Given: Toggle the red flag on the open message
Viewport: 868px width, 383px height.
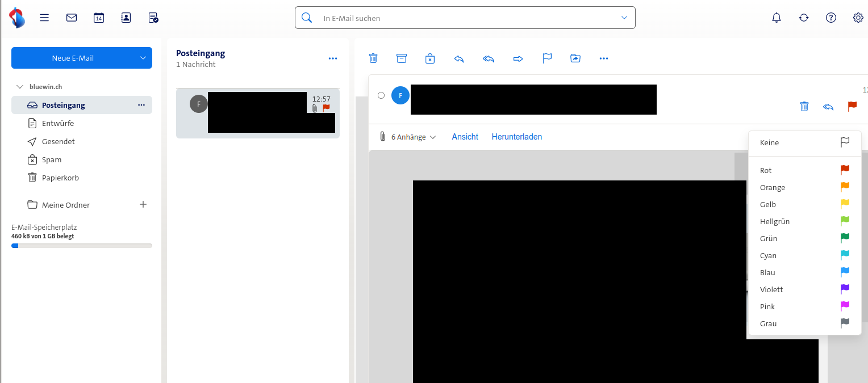Looking at the screenshot, I should [852, 106].
